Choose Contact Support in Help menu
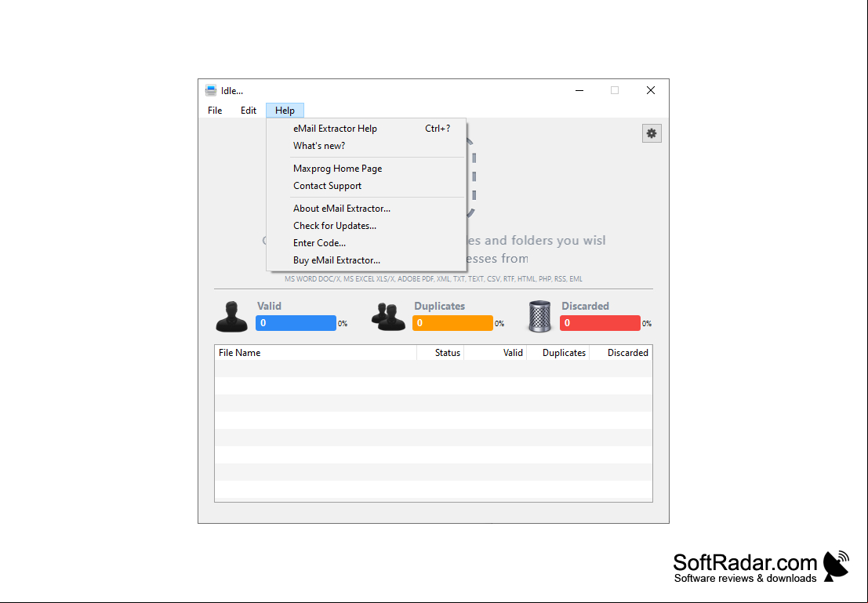Screen dimensions: 868x603 [366, 186]
